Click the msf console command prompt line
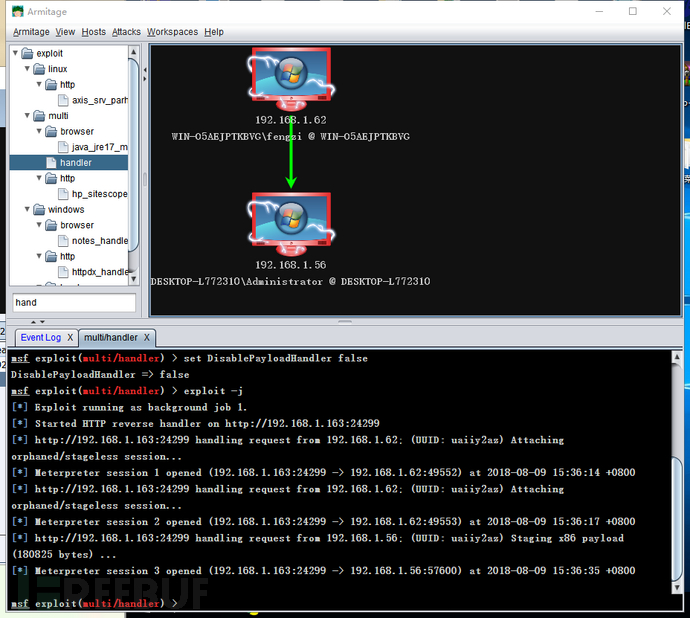Screen dimensions: 690x618 pos(95,603)
